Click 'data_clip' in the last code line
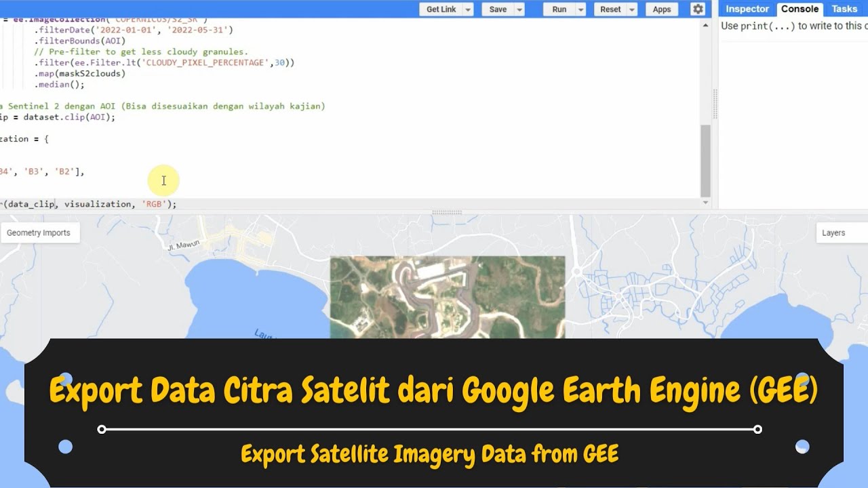 (31, 203)
